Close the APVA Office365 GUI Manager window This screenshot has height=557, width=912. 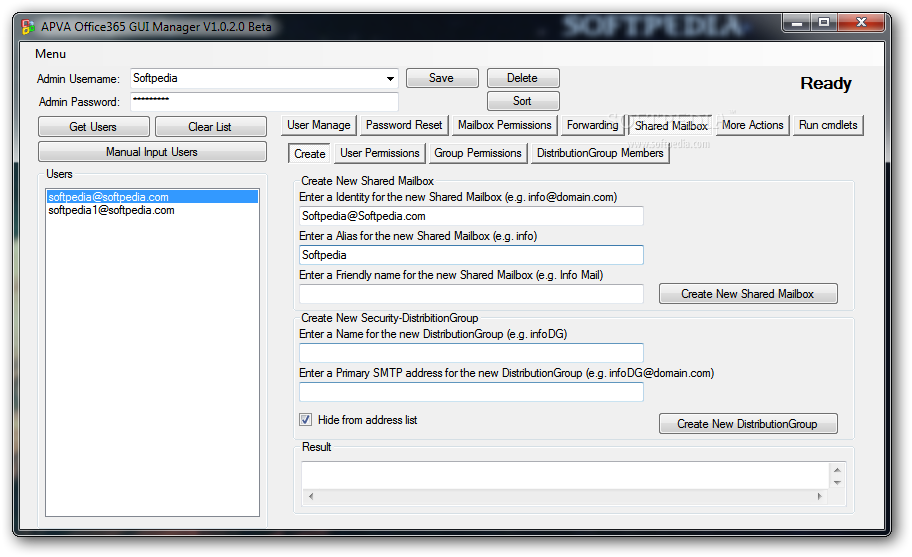pyautogui.click(x=861, y=23)
